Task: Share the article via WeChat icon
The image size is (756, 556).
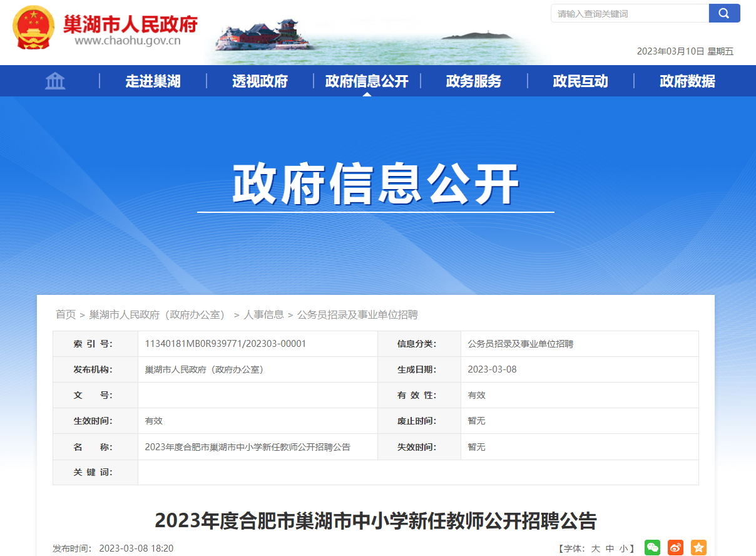Action: click(652, 548)
